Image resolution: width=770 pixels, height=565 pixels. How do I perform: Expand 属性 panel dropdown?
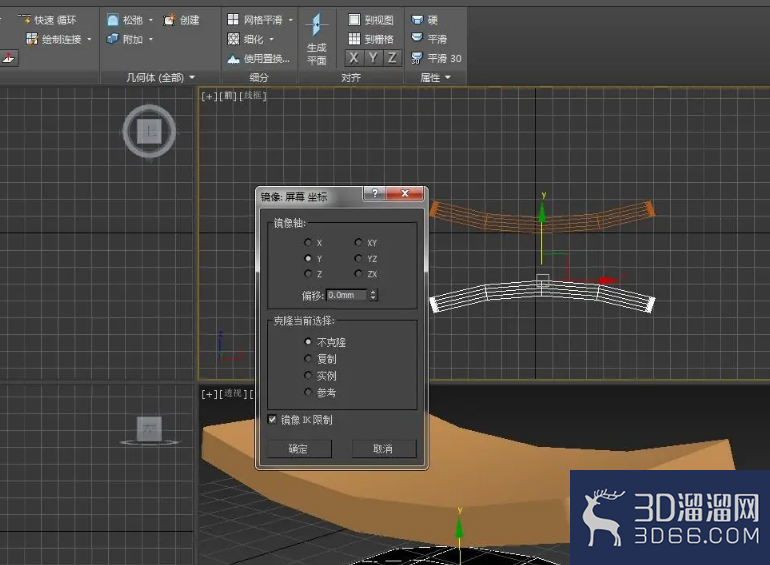click(x=435, y=78)
